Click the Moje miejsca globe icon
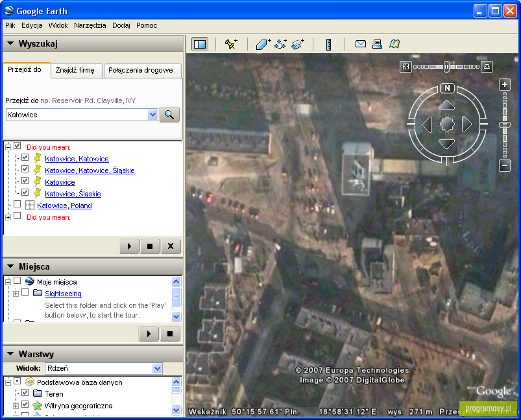 tap(30, 281)
